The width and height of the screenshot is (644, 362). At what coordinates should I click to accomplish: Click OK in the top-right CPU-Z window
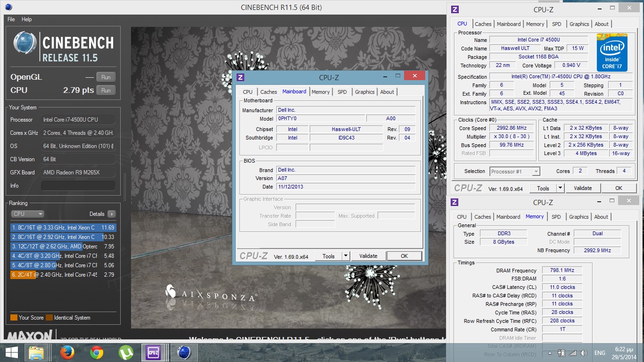(619, 188)
